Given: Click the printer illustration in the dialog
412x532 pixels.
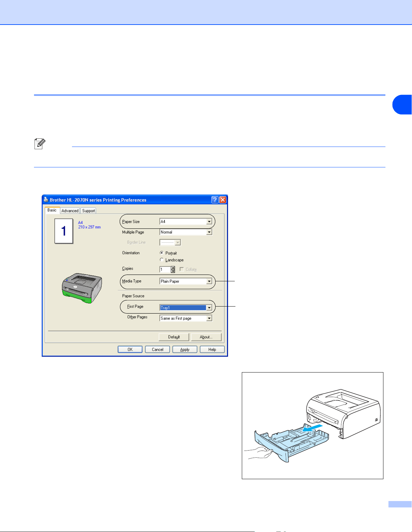Looking at the screenshot, I should point(82,288).
